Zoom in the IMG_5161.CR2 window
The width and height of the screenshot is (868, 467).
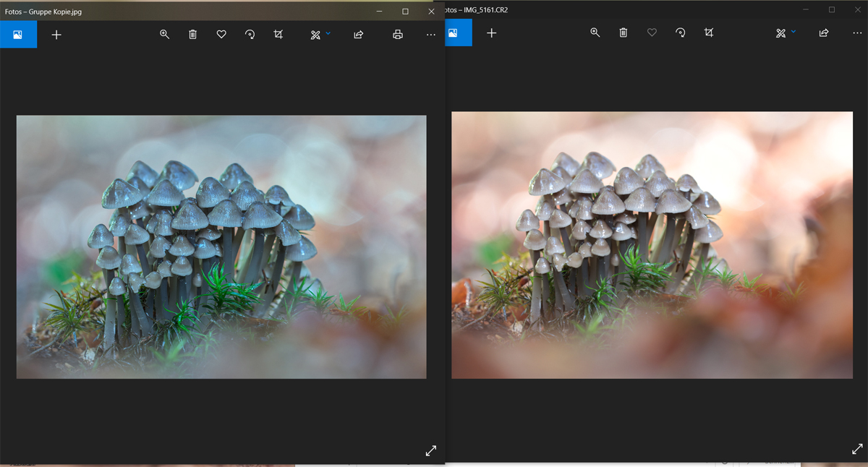595,33
